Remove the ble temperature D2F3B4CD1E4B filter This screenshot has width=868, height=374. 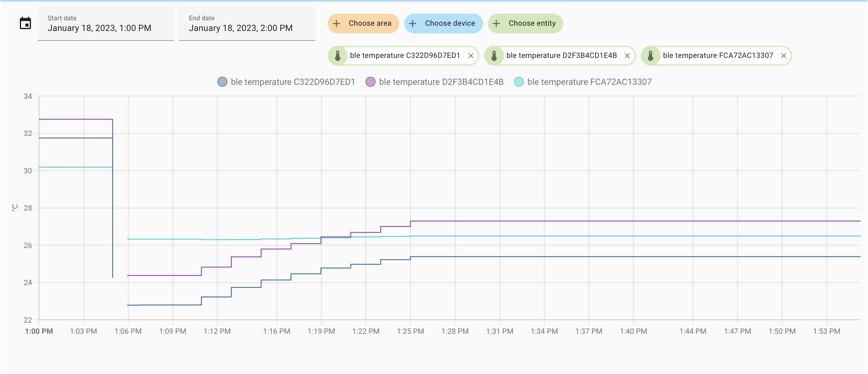point(627,55)
